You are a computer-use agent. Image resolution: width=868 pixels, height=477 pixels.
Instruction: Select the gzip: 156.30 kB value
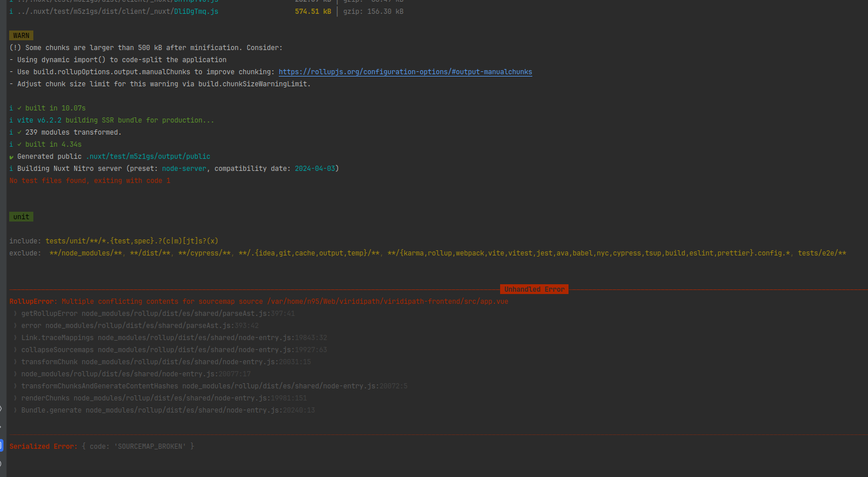[374, 12]
